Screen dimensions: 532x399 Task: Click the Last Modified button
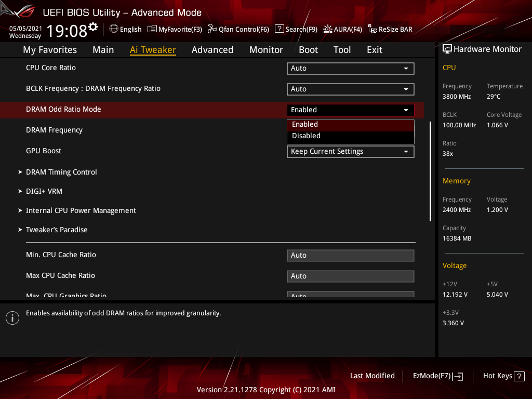point(372,376)
